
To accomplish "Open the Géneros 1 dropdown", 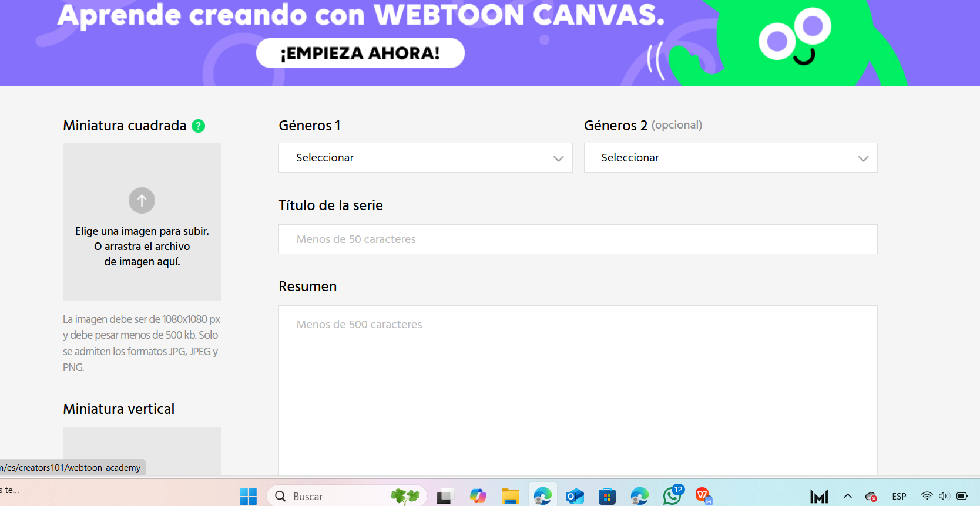I will [x=425, y=157].
